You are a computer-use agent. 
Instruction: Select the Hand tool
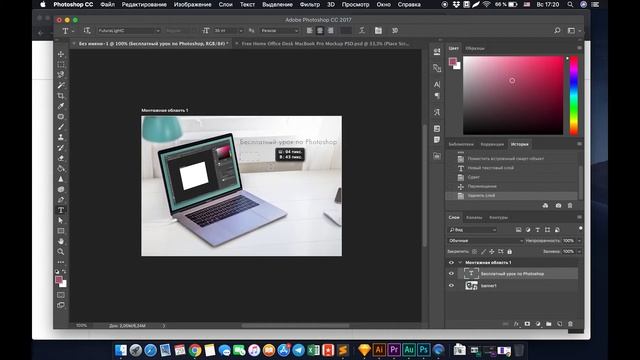pyautogui.click(x=61, y=241)
